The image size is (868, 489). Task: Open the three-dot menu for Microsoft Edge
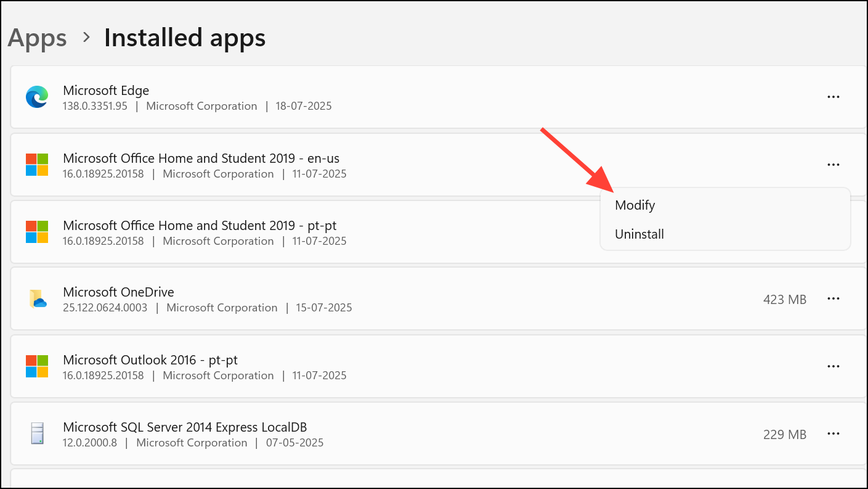click(x=834, y=97)
